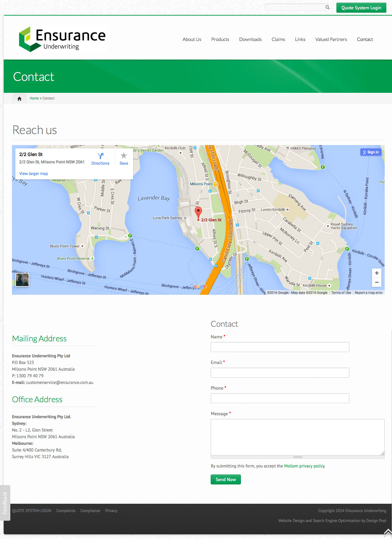Click the Directions arrow icon on map
Screen dimensions: 392x539
click(100, 156)
